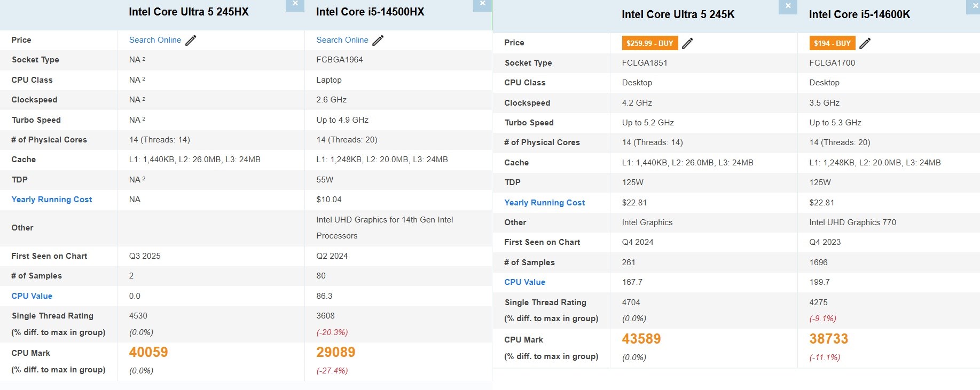Click pencil icon beside i5-14500HX Search Online
The width and height of the screenshot is (980, 390).
378,40
